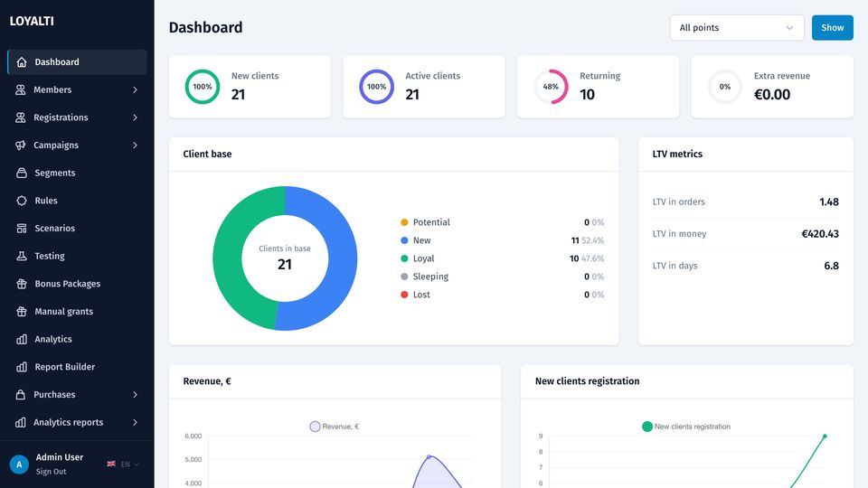Click the LTV in orders value 1.48
868x488 pixels.
[x=829, y=202]
